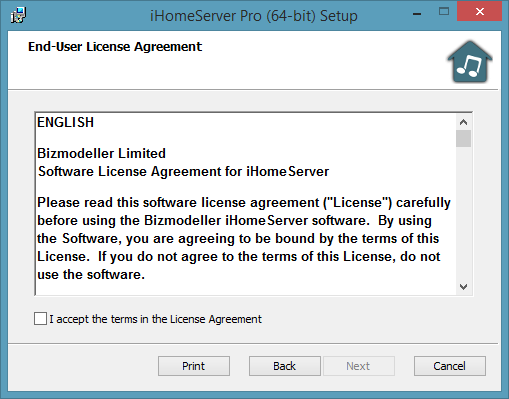Click inside the 'Please read this software' paragraph
509x399 pixels.
(244, 238)
